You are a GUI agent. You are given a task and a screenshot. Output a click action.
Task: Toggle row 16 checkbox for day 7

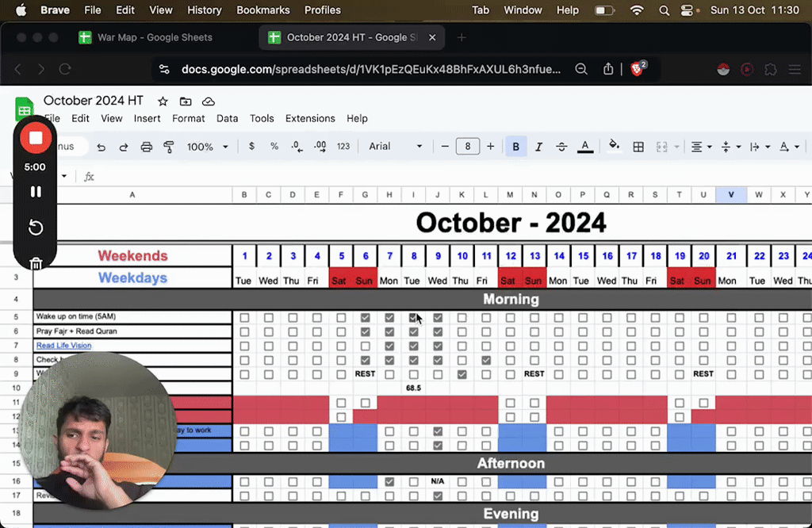point(389,482)
